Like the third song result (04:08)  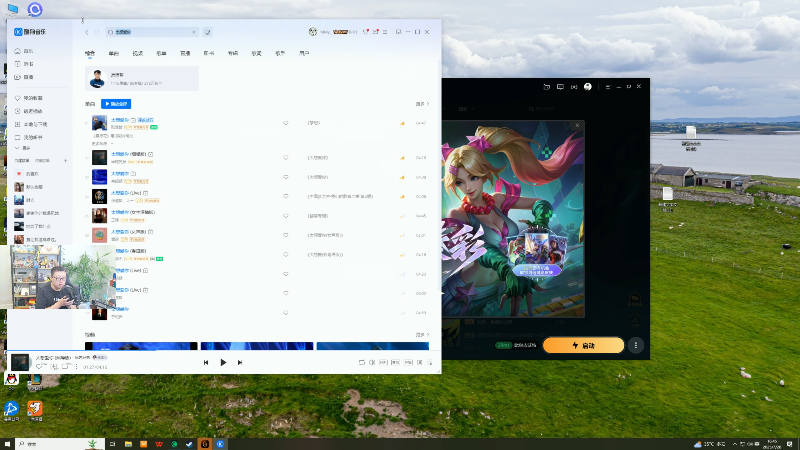pyautogui.click(x=286, y=177)
